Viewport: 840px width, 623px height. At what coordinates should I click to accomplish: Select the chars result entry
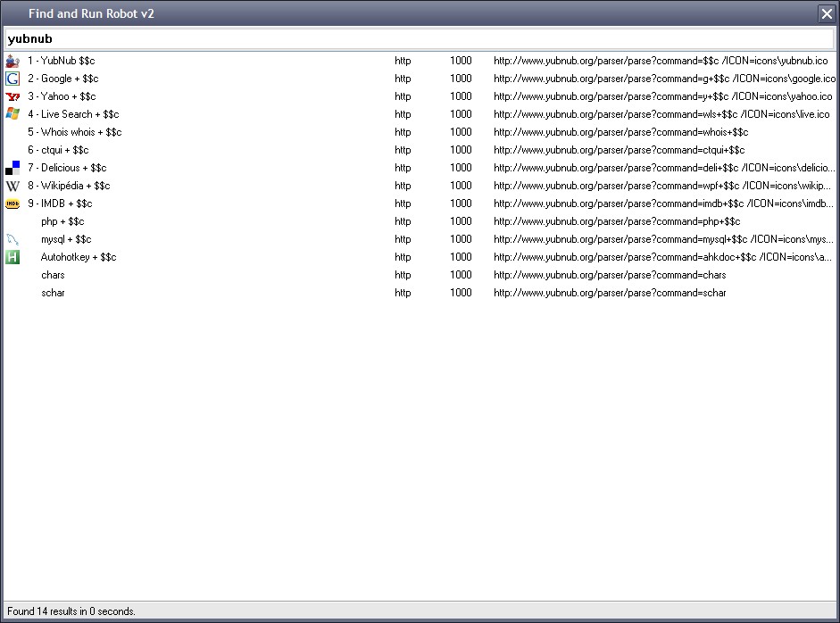[53, 275]
